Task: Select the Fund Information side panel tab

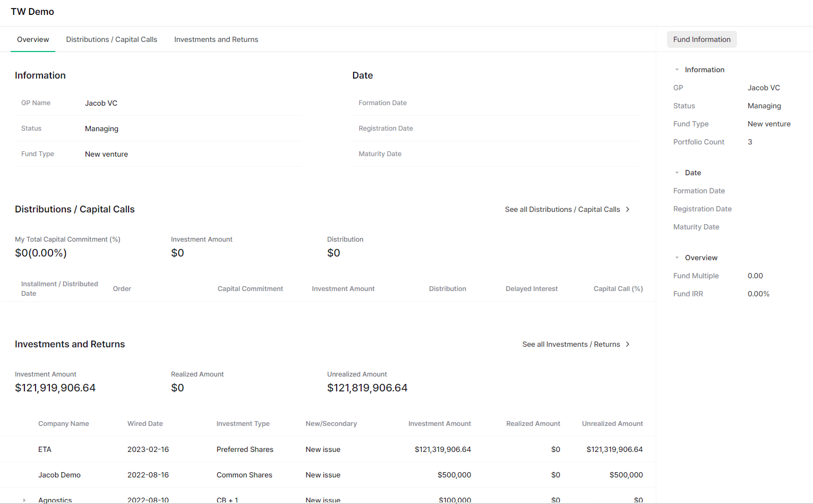Action: pos(701,39)
